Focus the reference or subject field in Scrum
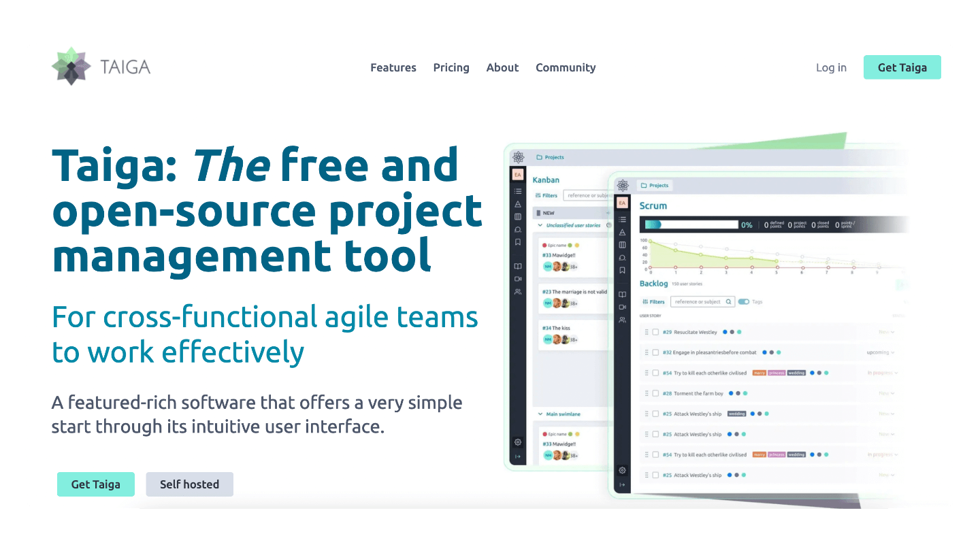 click(x=703, y=301)
